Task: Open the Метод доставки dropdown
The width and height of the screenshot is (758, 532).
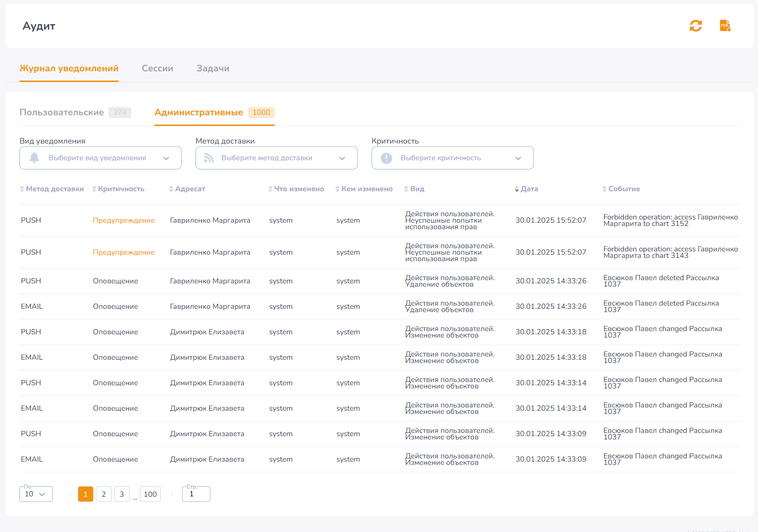Action: 277,158
